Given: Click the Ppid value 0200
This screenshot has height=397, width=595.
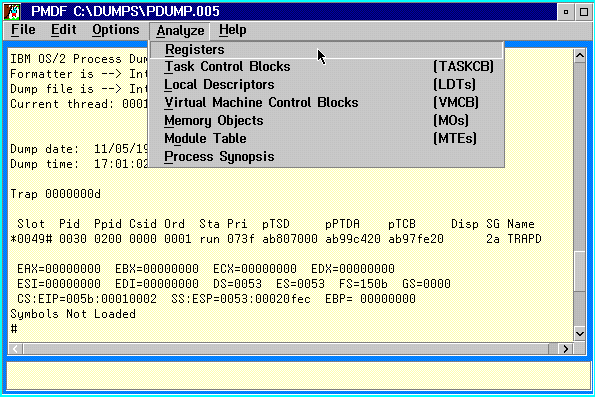Looking at the screenshot, I should point(108,239).
